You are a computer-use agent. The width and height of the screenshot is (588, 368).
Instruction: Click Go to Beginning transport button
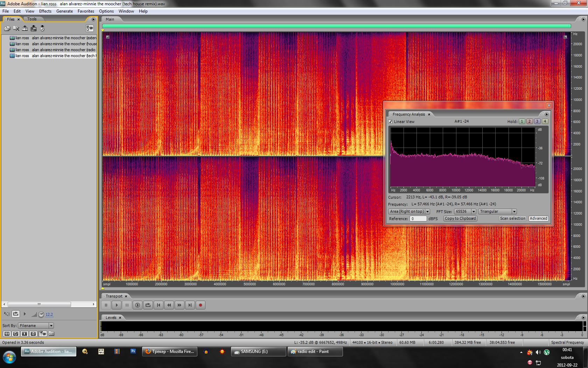tap(159, 305)
